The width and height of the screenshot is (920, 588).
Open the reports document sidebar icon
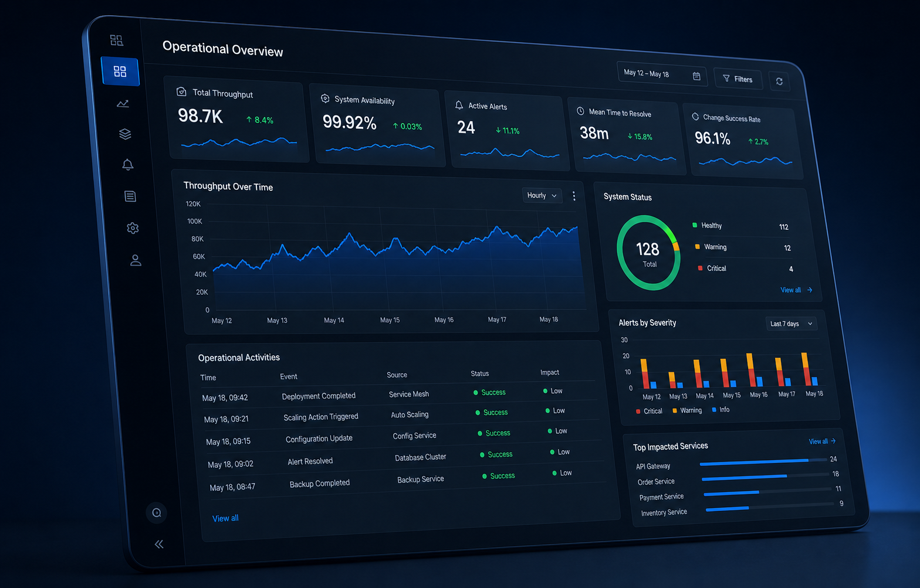130,196
